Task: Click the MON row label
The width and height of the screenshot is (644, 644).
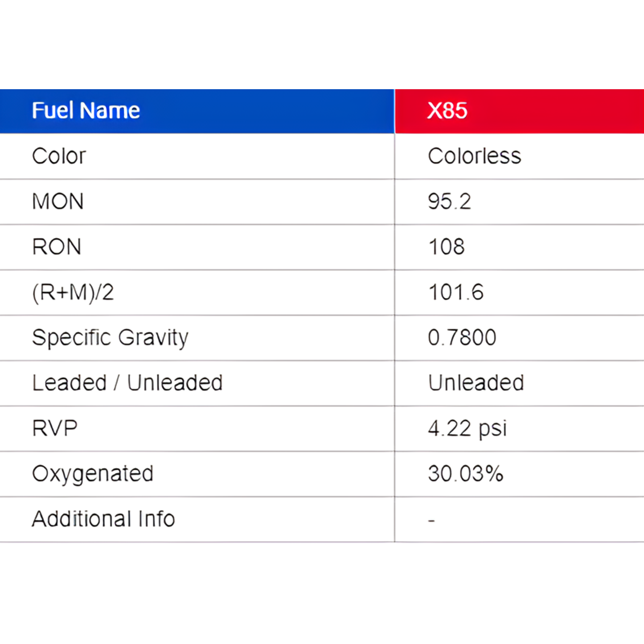Action: pyautogui.click(x=58, y=201)
